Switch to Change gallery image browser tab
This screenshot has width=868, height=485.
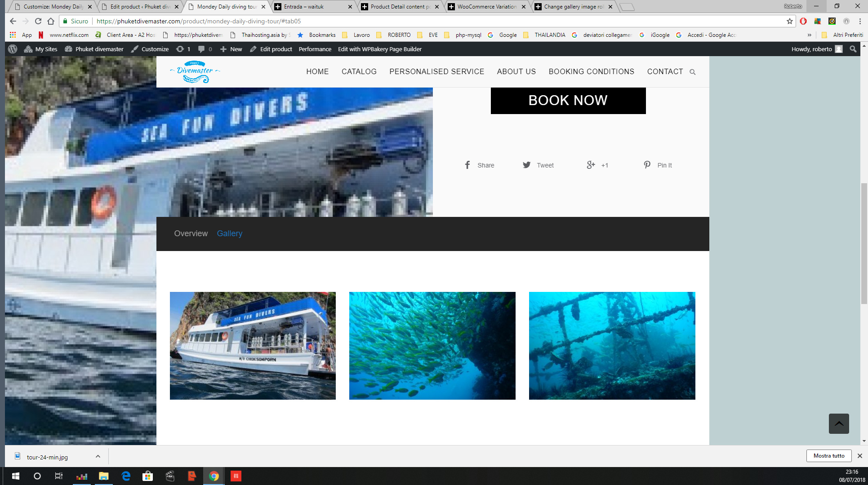(574, 7)
